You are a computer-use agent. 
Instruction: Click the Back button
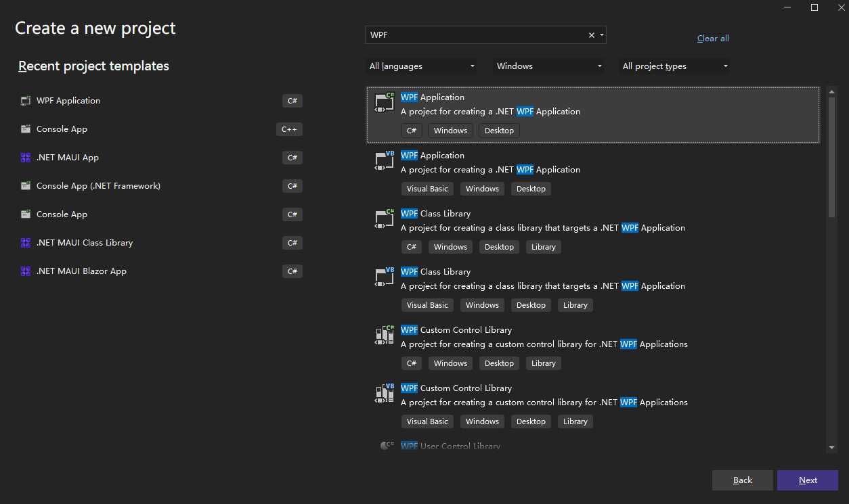pyautogui.click(x=742, y=480)
